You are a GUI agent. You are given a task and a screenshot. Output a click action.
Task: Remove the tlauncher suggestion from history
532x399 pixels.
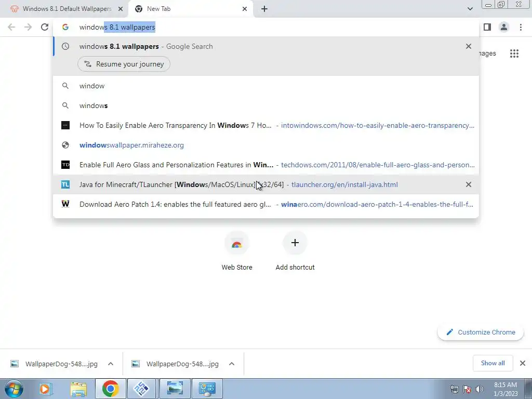(x=469, y=184)
